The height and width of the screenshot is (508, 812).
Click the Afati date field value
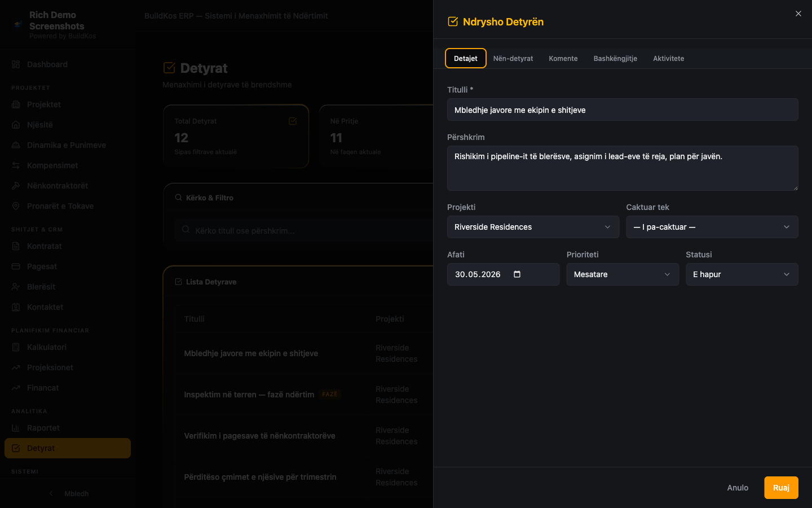point(478,274)
